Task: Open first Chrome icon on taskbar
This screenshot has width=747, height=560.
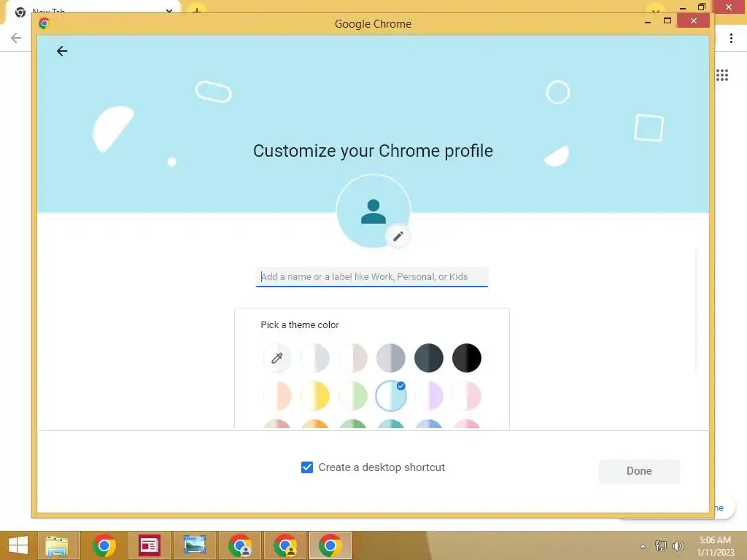Action: [104, 545]
